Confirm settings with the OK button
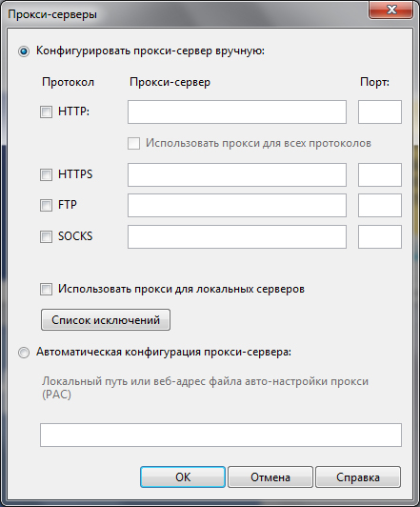The height and width of the screenshot is (507, 420). point(183,477)
